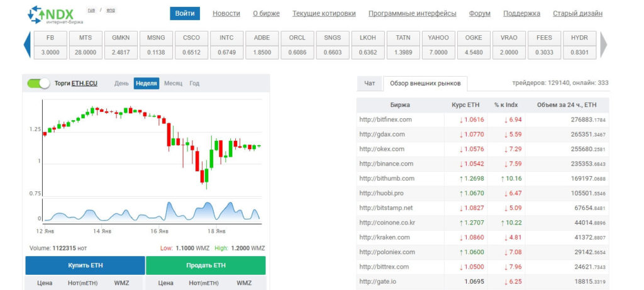The image size is (644, 290).
Task: Select the GMKN ticker tile
Action: point(121,45)
